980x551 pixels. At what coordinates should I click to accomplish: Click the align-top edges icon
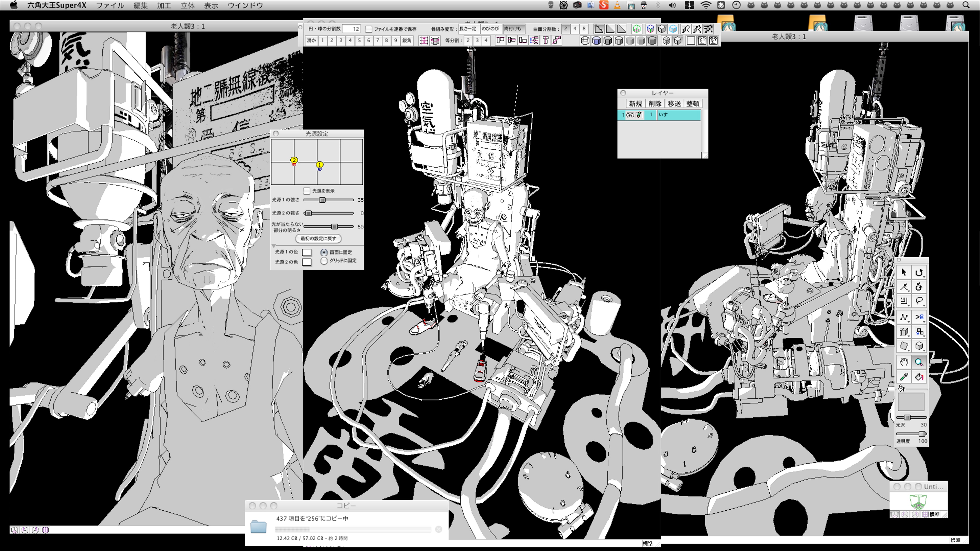point(501,40)
